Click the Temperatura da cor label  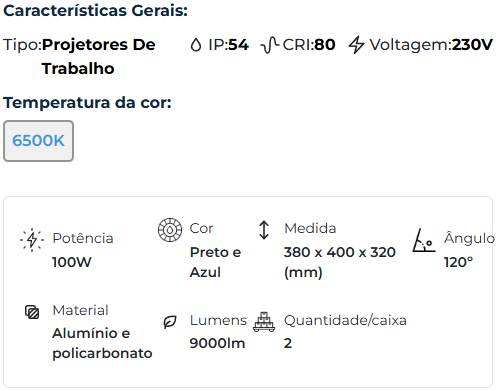click(87, 103)
